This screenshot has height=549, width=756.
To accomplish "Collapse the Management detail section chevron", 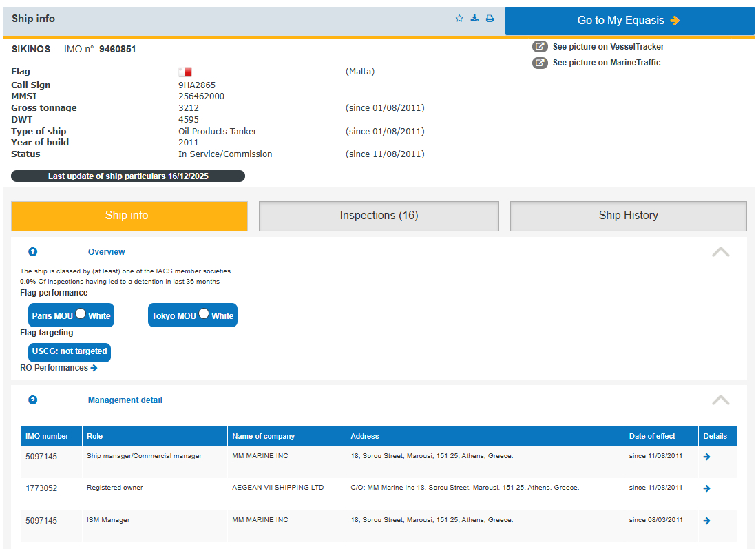I will click(720, 400).
